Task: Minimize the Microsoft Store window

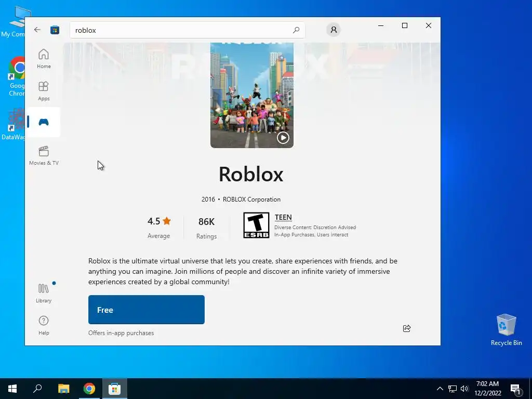Action: coord(381,25)
